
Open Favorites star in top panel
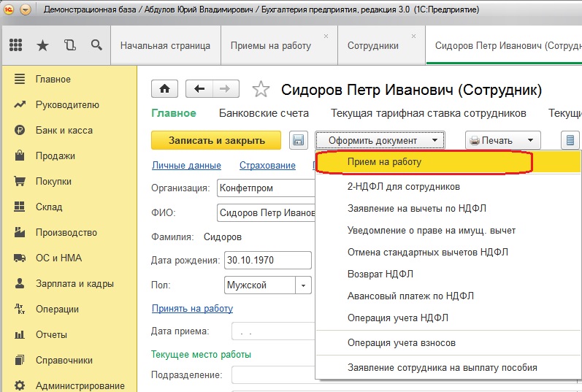42,46
